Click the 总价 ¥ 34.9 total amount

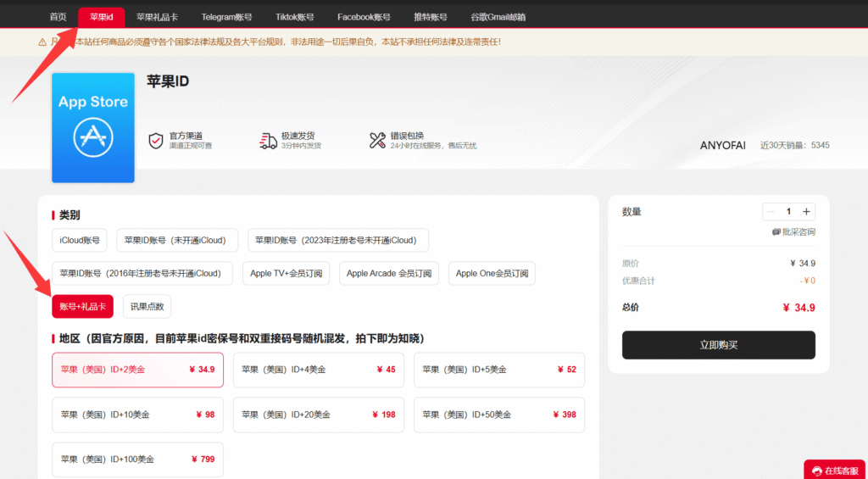coord(798,308)
